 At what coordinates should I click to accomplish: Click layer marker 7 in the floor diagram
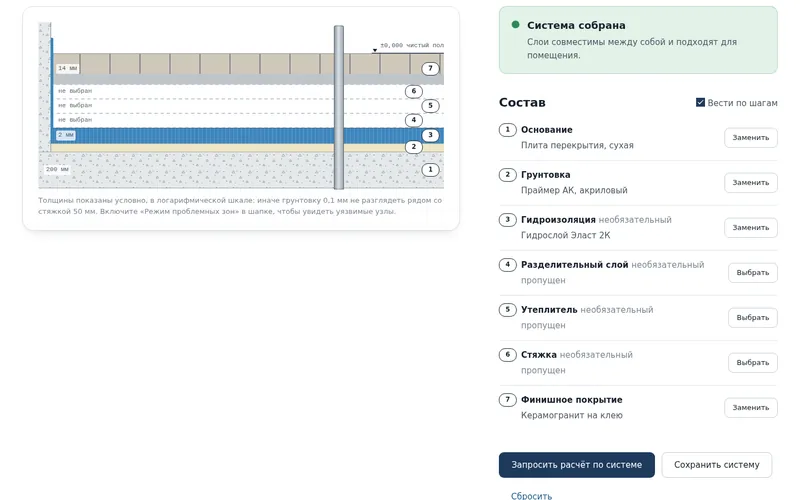coord(430,68)
